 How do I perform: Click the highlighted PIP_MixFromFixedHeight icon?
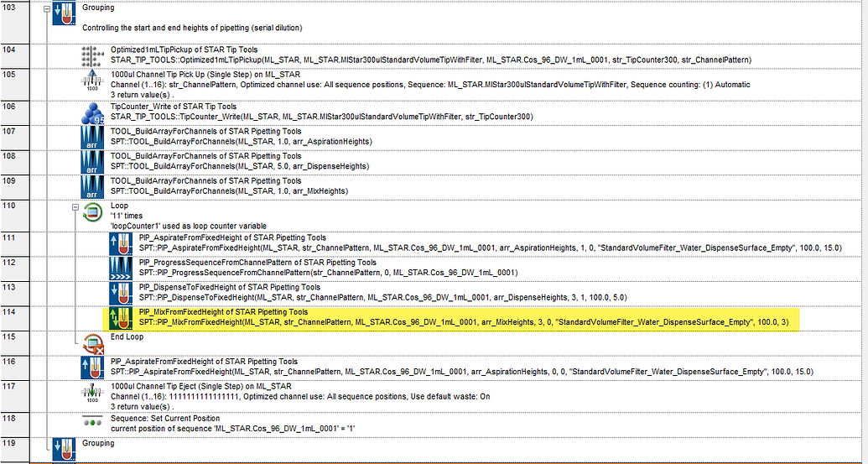point(122,317)
